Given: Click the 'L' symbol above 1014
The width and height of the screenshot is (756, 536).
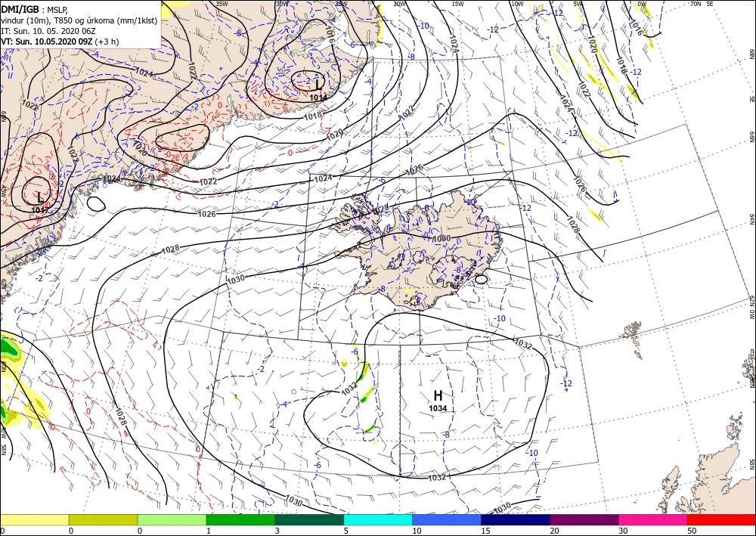Looking at the screenshot, I should click(318, 85).
